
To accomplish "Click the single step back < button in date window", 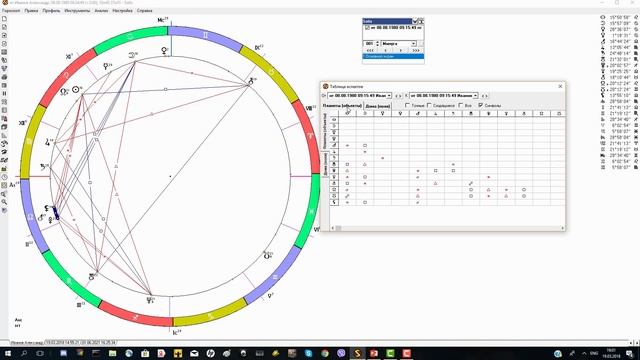I will [386, 50].
